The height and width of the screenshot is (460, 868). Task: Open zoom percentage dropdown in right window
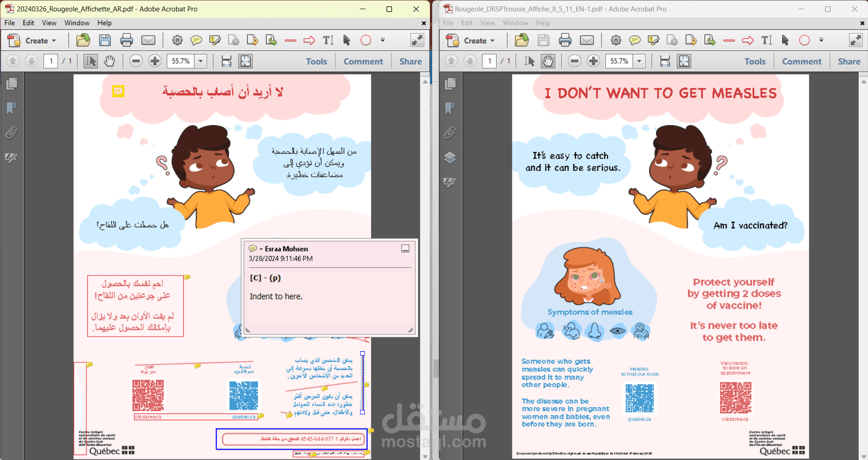coord(639,61)
